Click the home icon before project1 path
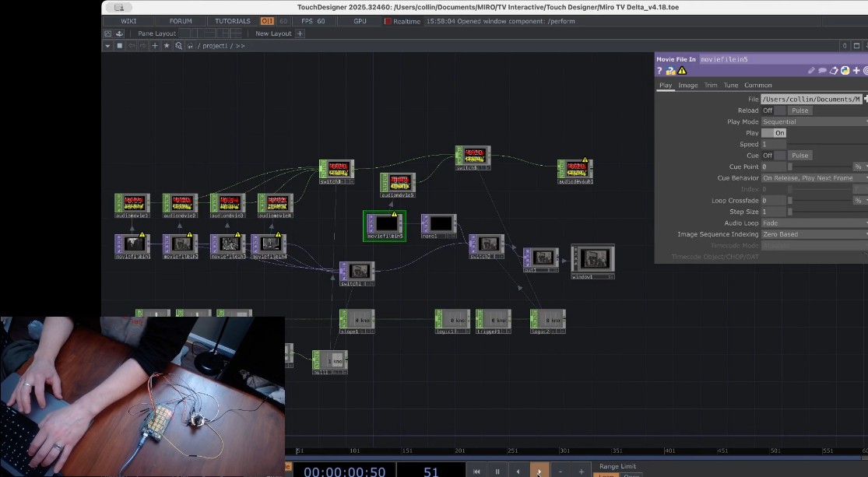This screenshot has height=477, width=868. tap(191, 45)
